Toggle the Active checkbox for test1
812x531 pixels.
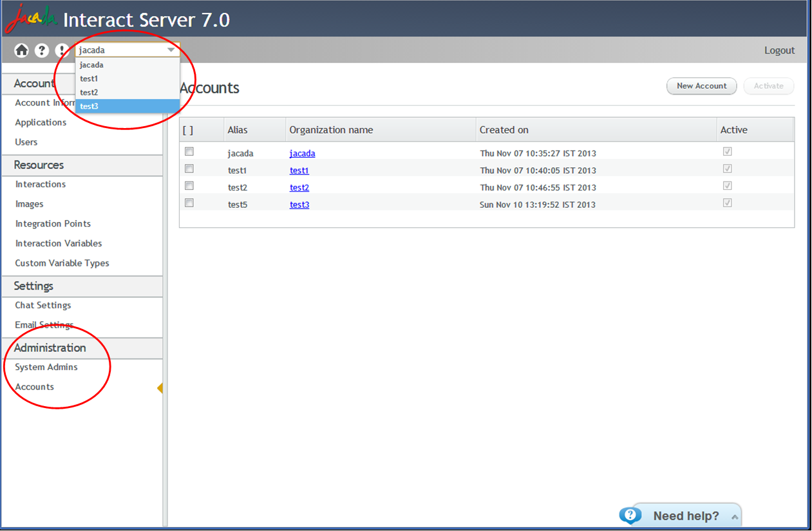point(728,169)
